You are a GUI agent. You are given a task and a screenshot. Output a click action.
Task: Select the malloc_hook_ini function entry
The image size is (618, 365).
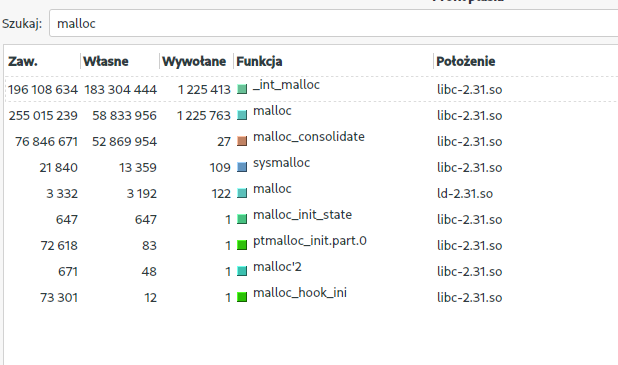(300, 293)
